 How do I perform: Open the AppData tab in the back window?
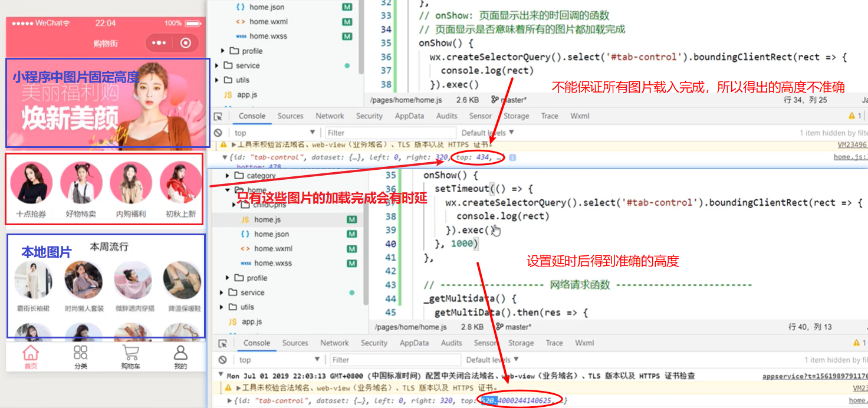(x=409, y=116)
